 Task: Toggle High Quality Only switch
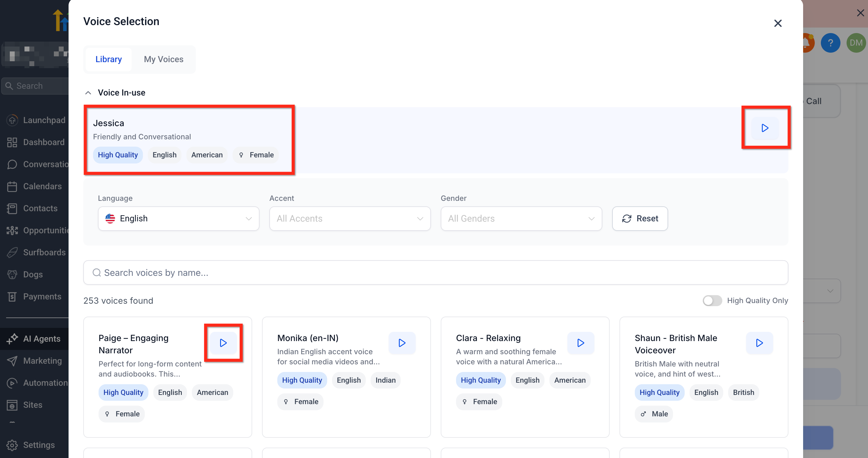pyautogui.click(x=712, y=300)
